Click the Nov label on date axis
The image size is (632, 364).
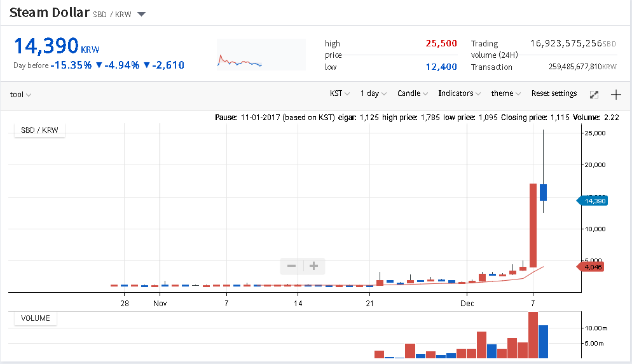click(160, 304)
